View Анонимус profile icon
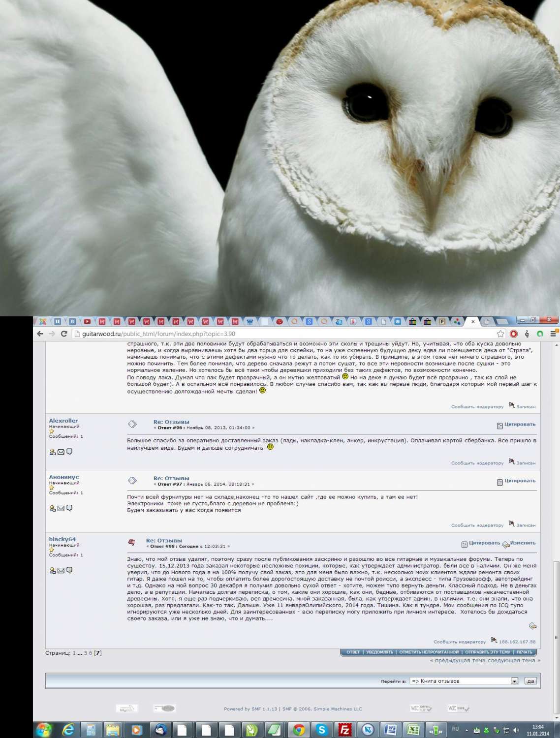The width and height of the screenshot is (560, 738). 53,508
